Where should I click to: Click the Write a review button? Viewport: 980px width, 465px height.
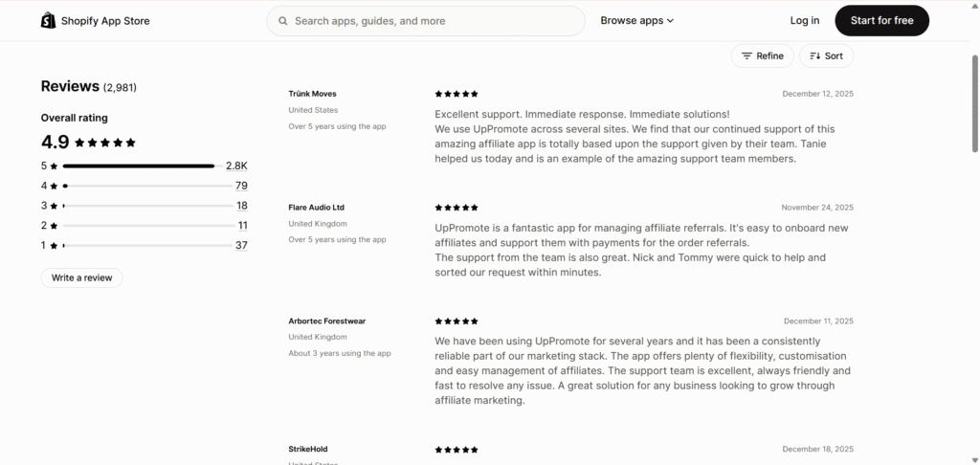[x=81, y=277]
